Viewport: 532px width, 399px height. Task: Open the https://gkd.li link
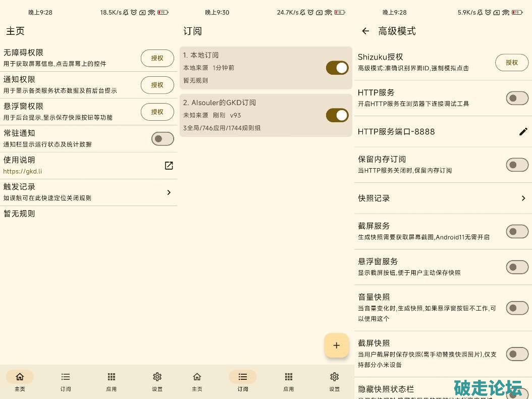[23, 171]
